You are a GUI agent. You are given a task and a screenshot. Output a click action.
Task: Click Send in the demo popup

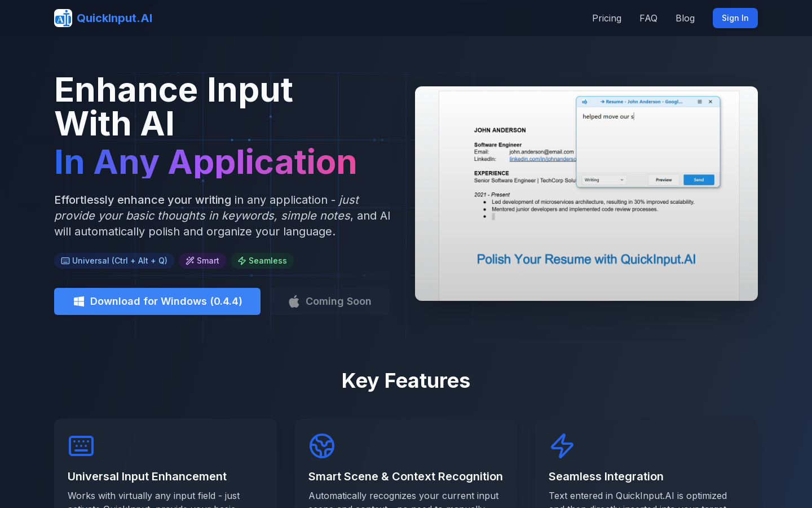(699, 180)
